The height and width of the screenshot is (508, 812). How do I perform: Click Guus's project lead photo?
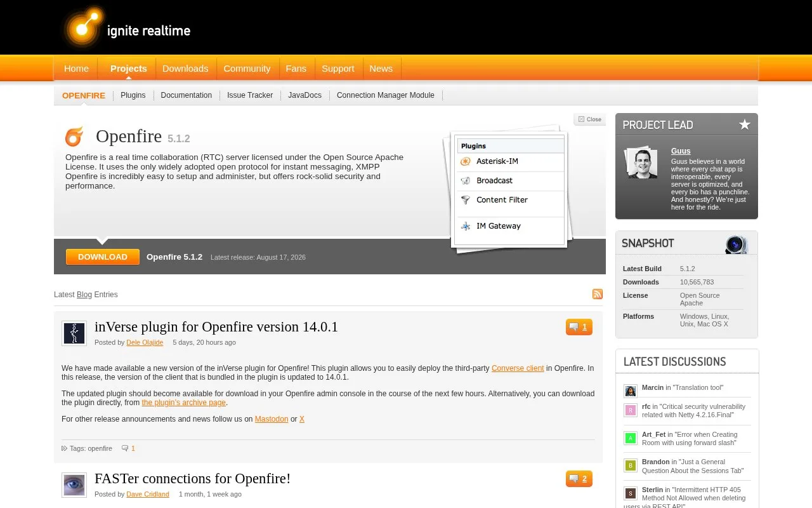click(x=641, y=163)
